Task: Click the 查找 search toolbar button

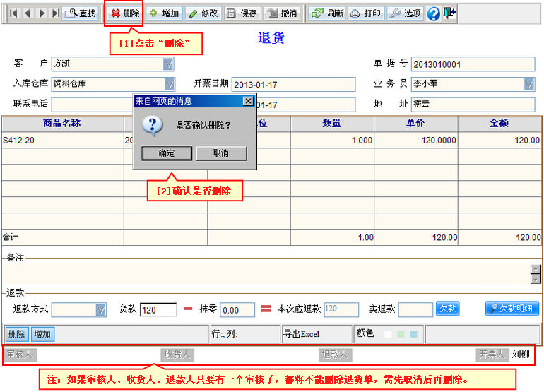Action: [x=81, y=13]
